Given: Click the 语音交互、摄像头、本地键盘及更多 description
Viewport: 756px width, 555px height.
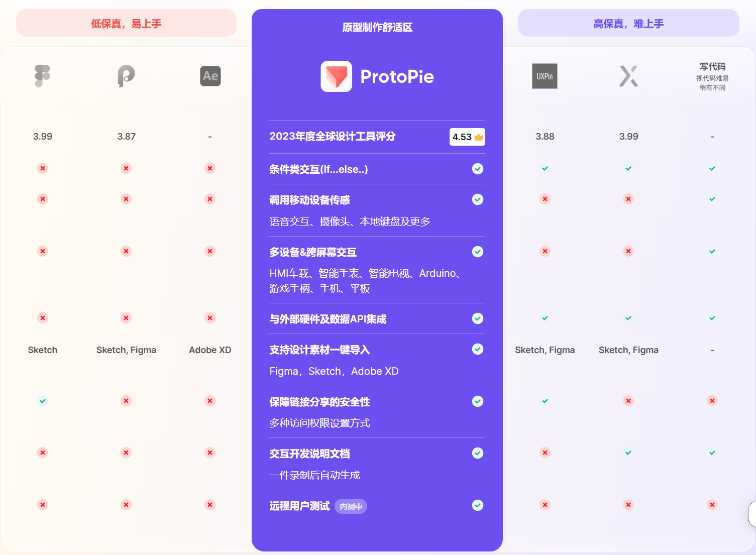Looking at the screenshot, I should coord(350,221).
